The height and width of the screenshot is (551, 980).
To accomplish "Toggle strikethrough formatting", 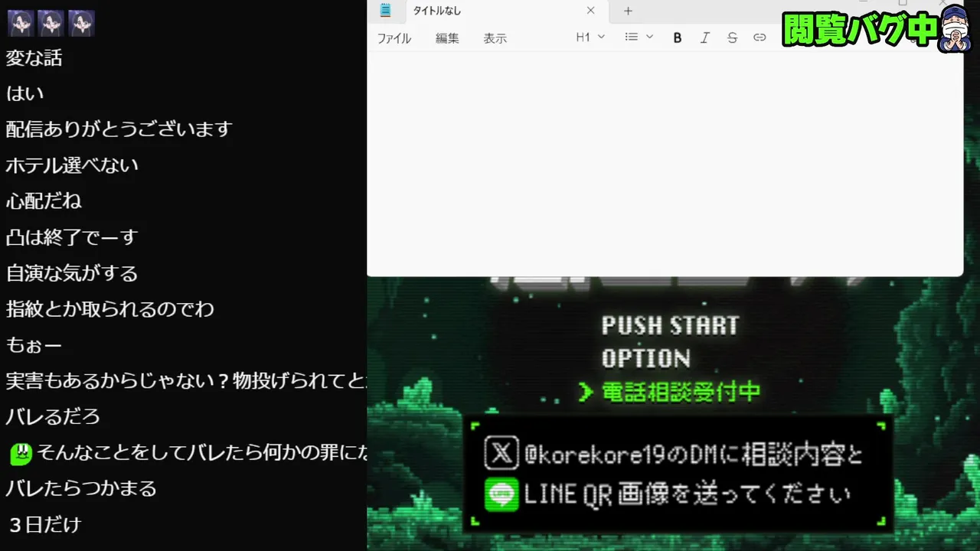I will click(732, 37).
